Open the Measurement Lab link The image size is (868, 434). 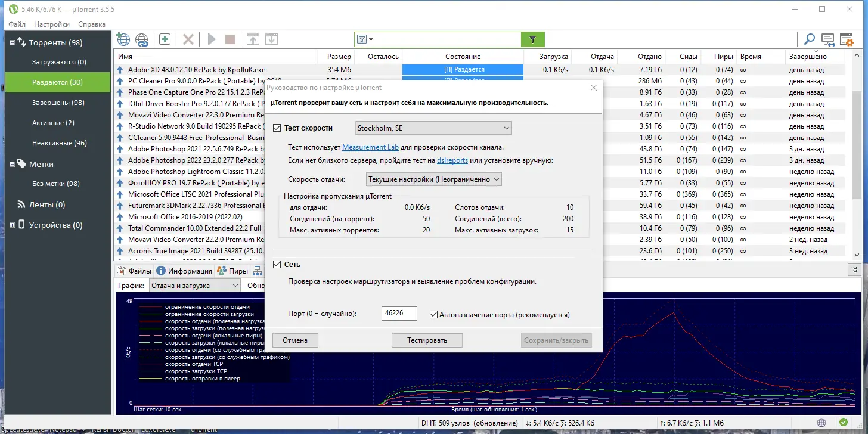pos(370,147)
